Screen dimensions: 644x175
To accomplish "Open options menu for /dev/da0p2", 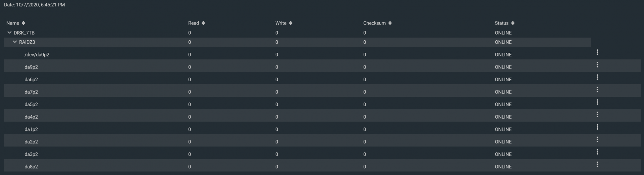I will point(597,52).
